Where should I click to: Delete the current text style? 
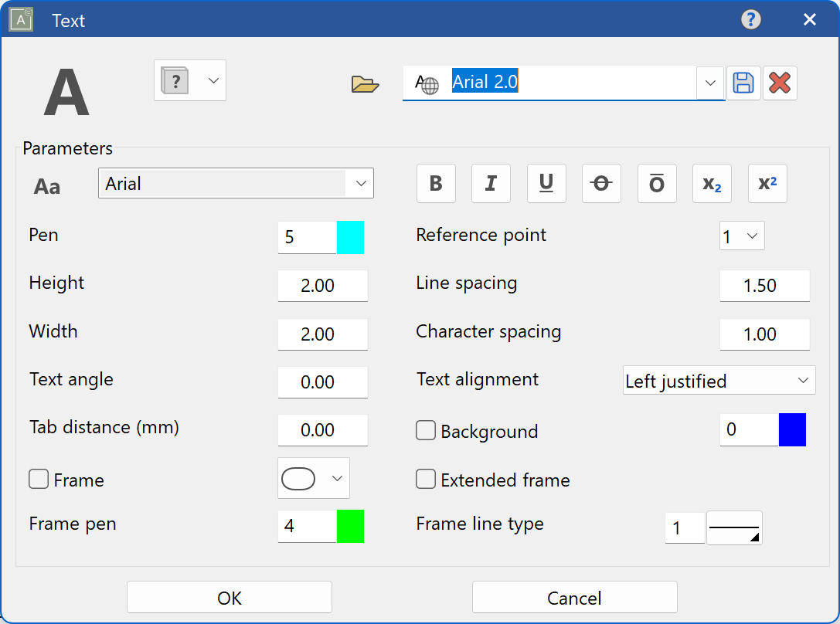click(x=780, y=83)
